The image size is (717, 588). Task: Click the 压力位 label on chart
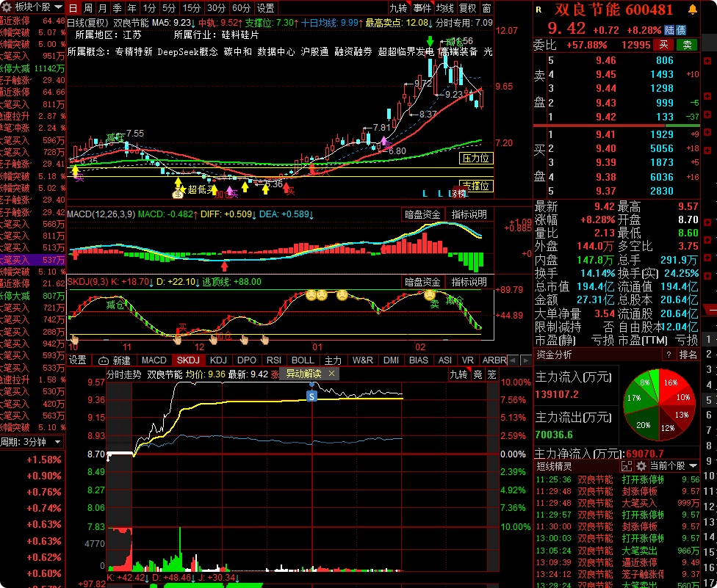point(476,159)
